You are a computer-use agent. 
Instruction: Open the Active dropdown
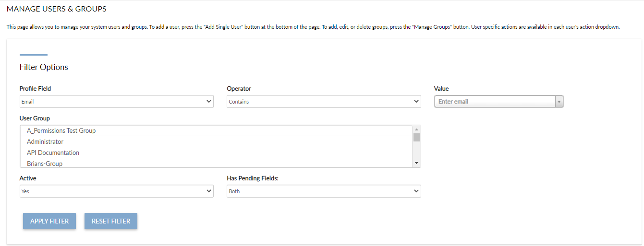click(x=116, y=191)
